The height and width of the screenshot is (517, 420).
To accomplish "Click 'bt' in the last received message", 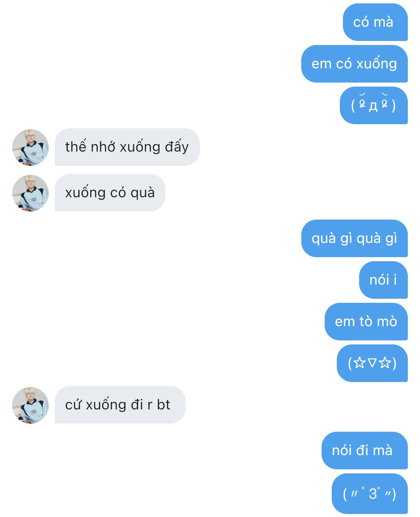I will tap(164, 405).
